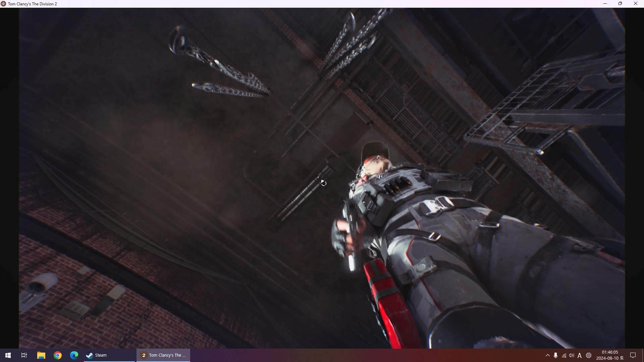The height and width of the screenshot is (362, 644).
Task: Open File Explorer from taskbar
Action: tap(41, 355)
